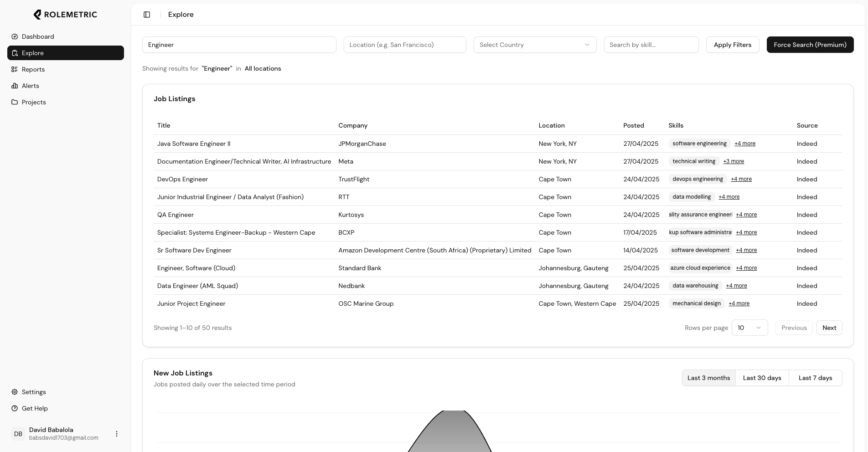Open Settings from the sidebar
This screenshot has height=452, width=868.
click(66, 392)
